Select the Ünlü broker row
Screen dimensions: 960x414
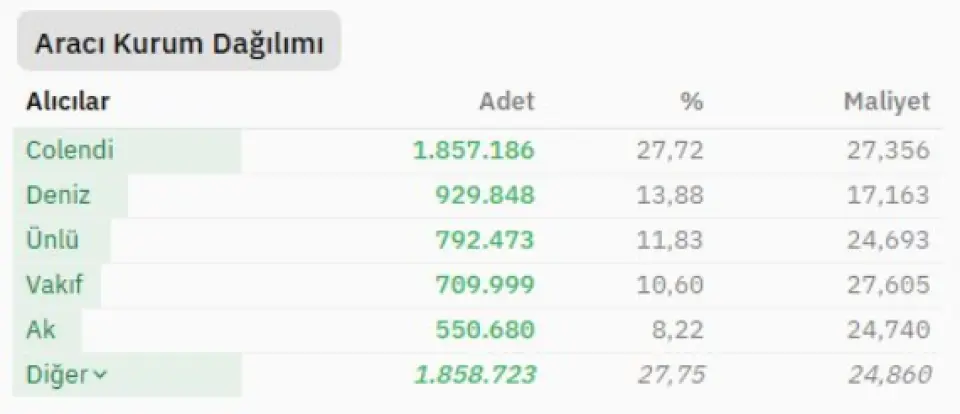(53, 241)
